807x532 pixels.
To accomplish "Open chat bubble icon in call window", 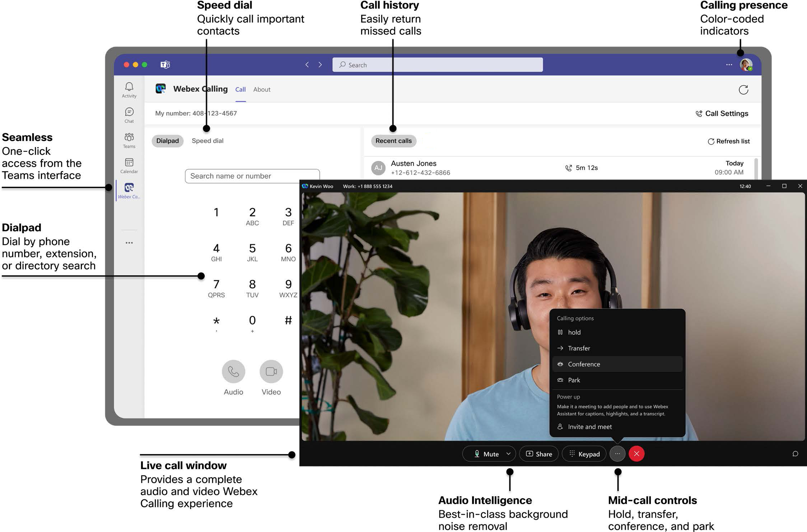I will 795,454.
